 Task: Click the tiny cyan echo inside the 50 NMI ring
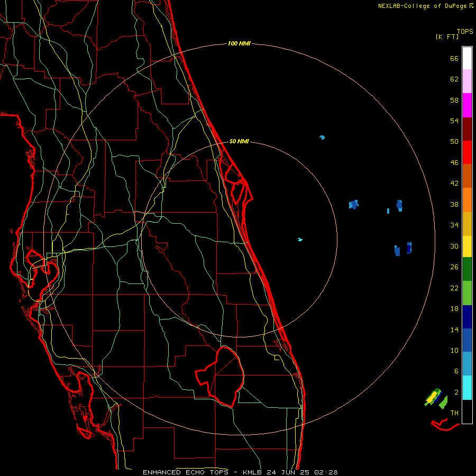(300, 240)
